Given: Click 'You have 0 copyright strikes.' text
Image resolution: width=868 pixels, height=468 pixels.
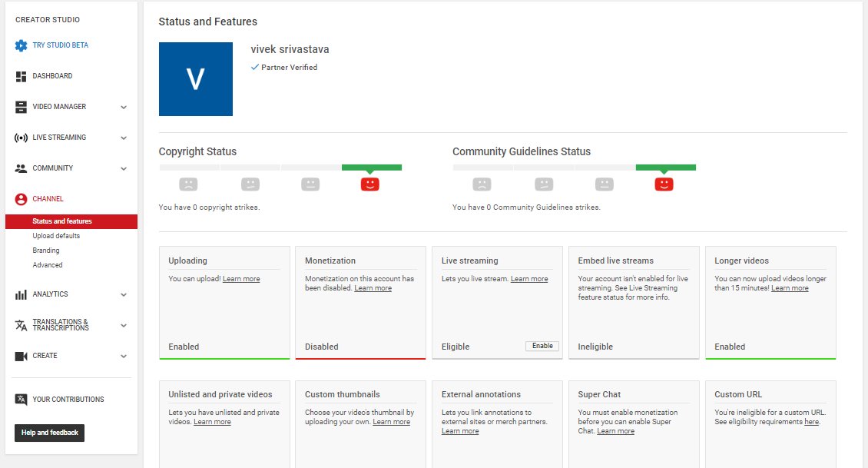Looking at the screenshot, I should 209,207.
